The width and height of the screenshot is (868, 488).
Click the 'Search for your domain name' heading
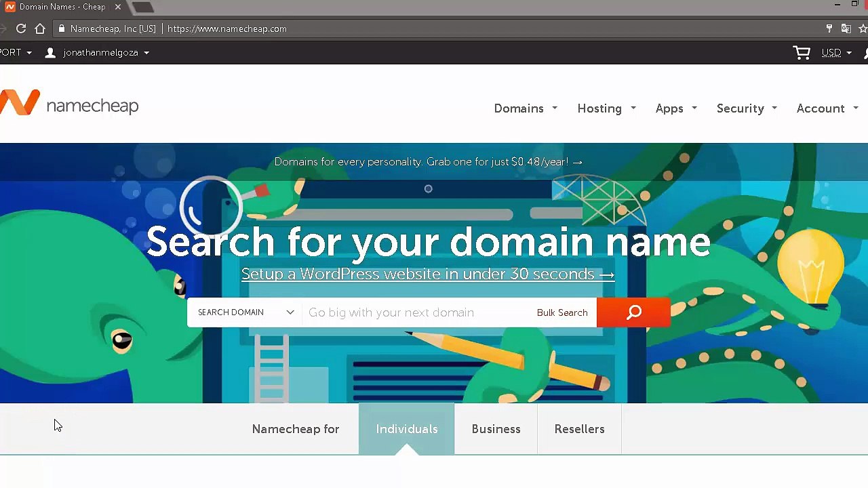[x=428, y=241]
